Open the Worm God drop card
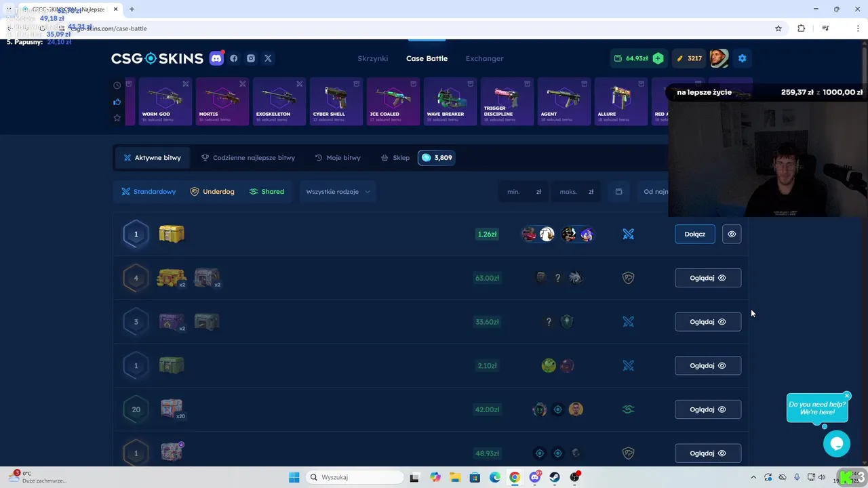 tap(165, 102)
